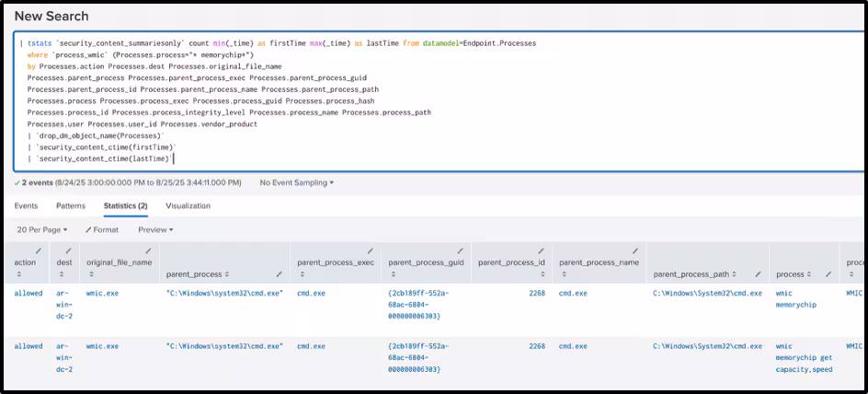Click the first row's allowed action value
The image size is (868, 394).
pyautogui.click(x=28, y=293)
